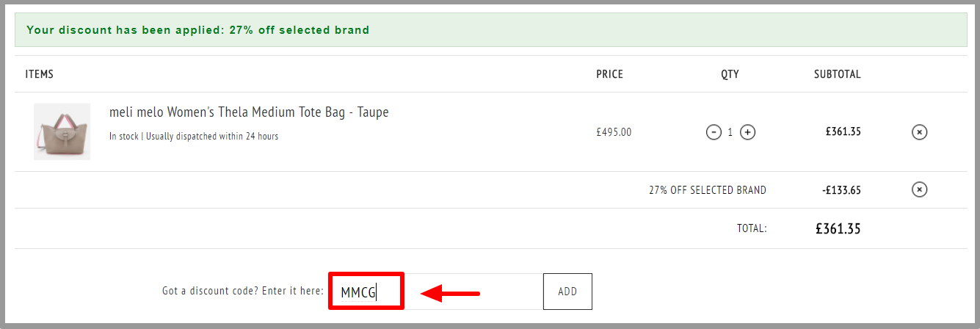Click the red arrow pointing at code field
The height and width of the screenshot is (329, 980).
pyautogui.click(x=450, y=294)
